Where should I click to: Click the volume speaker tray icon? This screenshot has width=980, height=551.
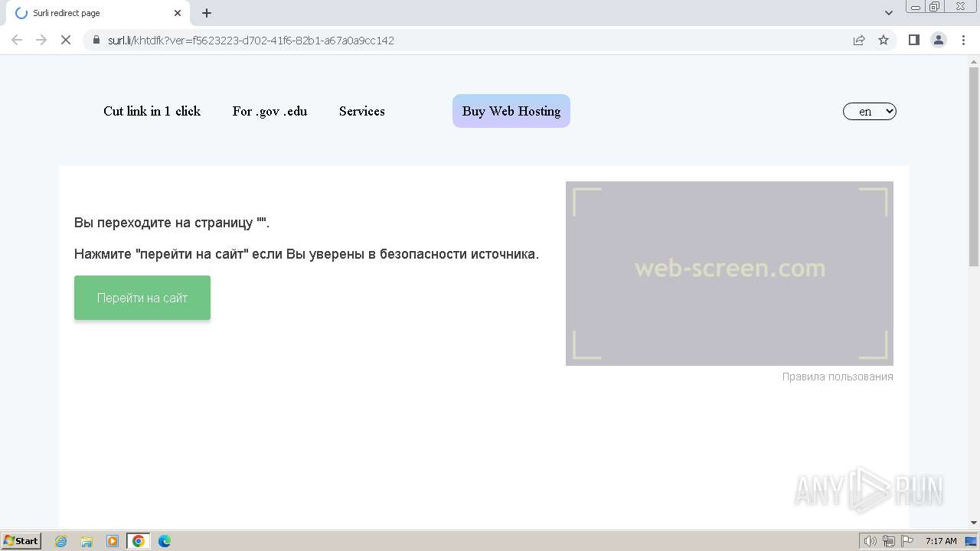870,541
